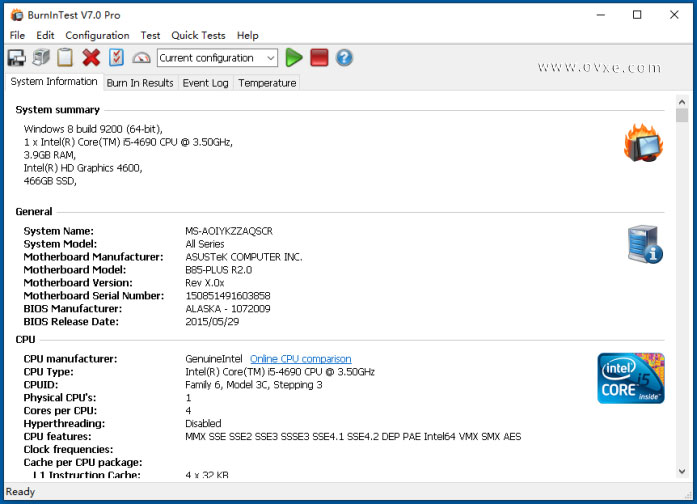Select the System Information tab
Image resolution: width=698 pixels, height=504 pixels.
pyautogui.click(x=54, y=82)
